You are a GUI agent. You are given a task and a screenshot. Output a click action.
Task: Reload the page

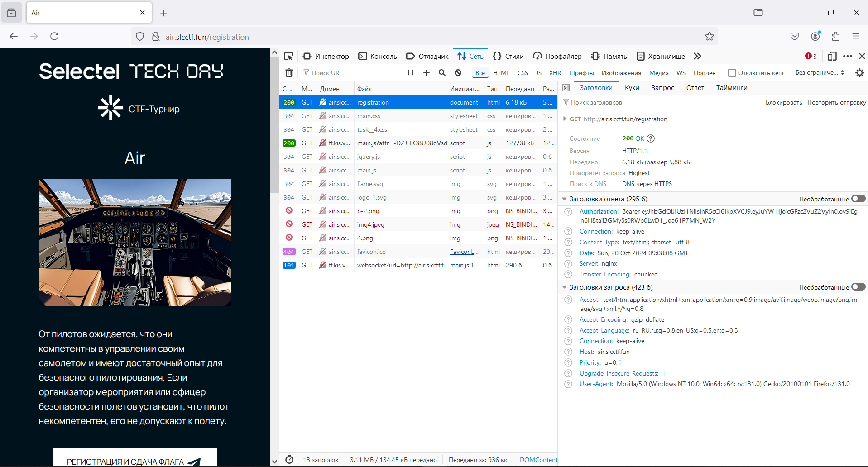pos(54,36)
